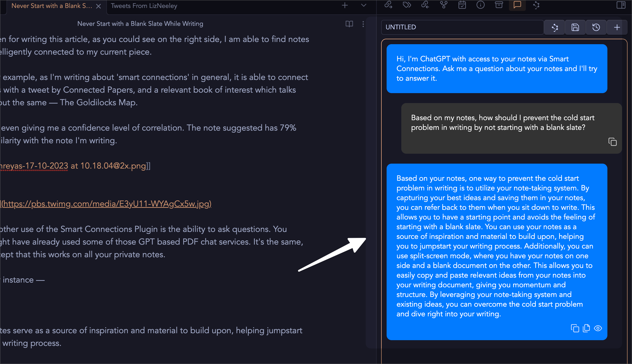Open the archive box panel icon
This screenshot has width=632, height=364.
tap(499, 5)
